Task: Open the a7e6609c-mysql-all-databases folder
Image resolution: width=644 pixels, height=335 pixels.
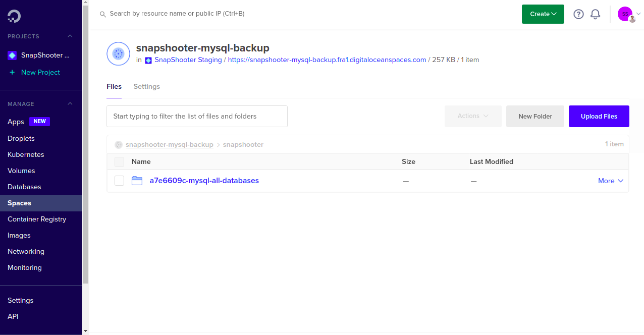Action: (204, 181)
